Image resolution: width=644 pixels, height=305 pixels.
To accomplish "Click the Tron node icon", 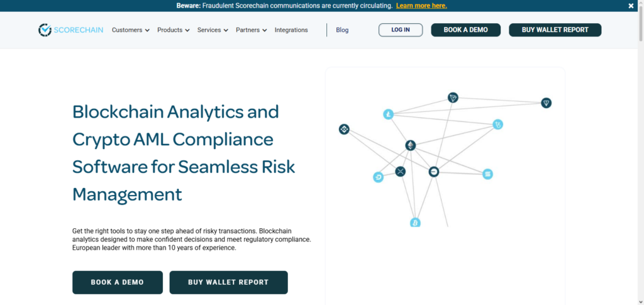I will click(453, 97).
